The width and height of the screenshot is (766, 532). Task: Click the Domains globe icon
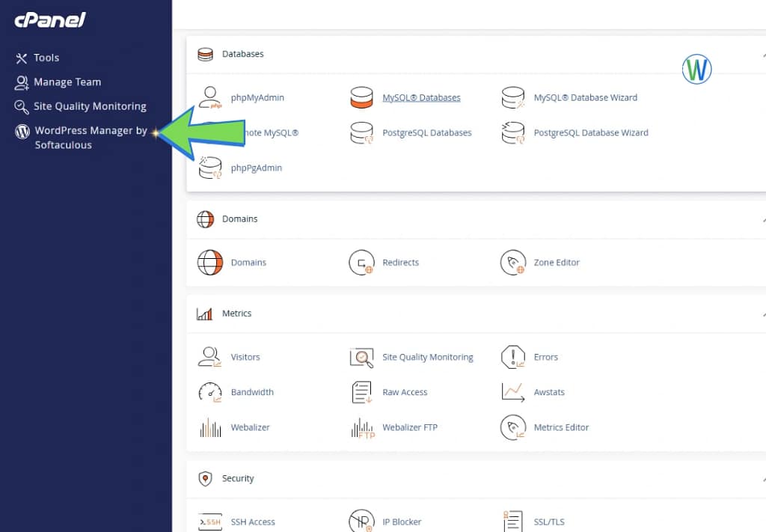[x=209, y=263]
